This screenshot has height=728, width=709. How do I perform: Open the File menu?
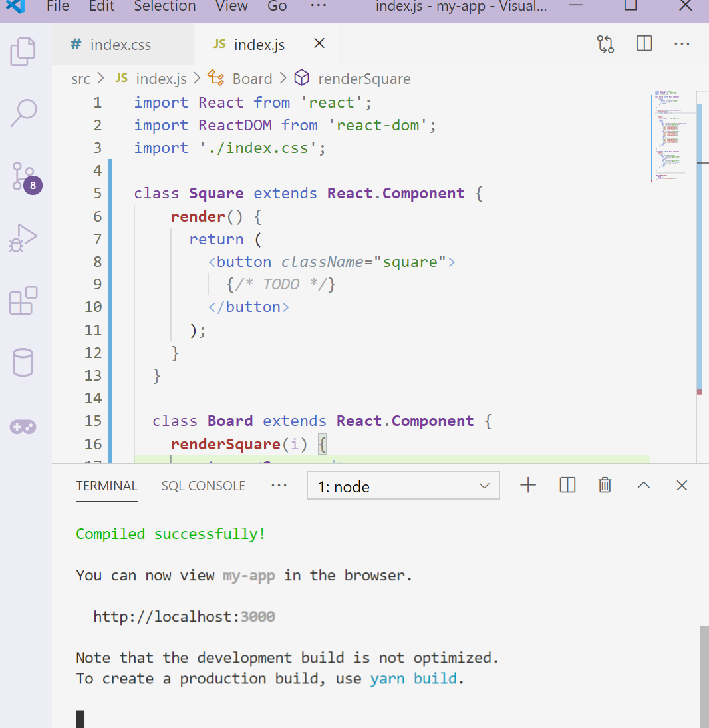[58, 7]
